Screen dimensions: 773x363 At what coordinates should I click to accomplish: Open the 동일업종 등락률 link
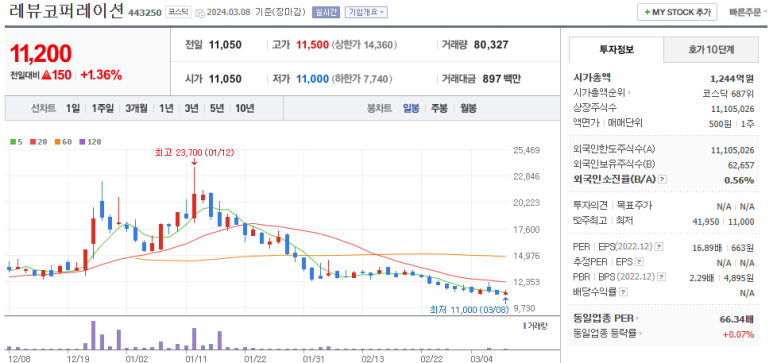608,333
